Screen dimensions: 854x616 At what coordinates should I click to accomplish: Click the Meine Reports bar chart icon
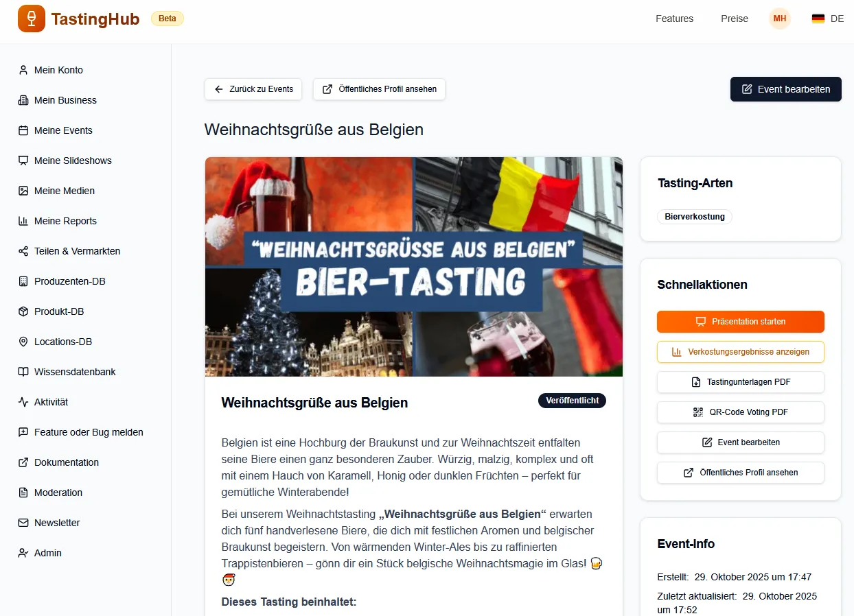coord(23,221)
